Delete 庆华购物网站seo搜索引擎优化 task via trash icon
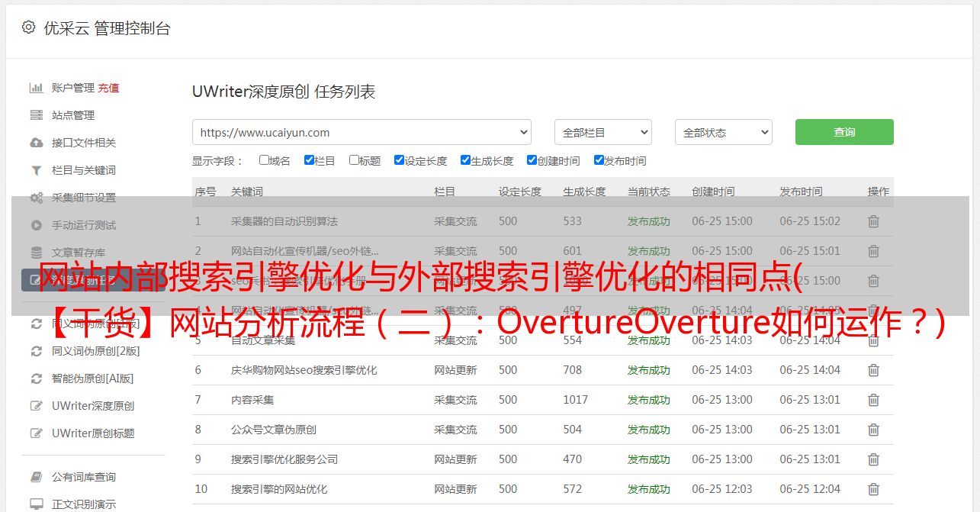980x512 pixels. pos(873,370)
